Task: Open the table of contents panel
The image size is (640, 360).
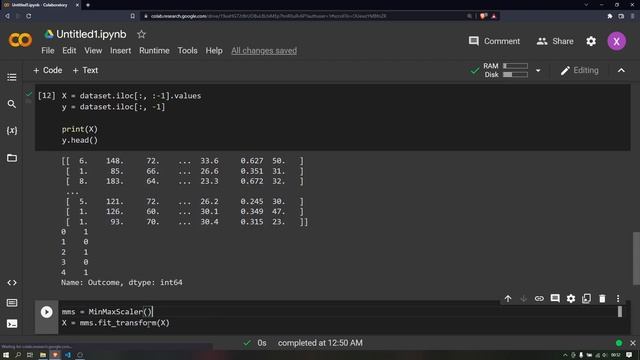Action: 12,77
